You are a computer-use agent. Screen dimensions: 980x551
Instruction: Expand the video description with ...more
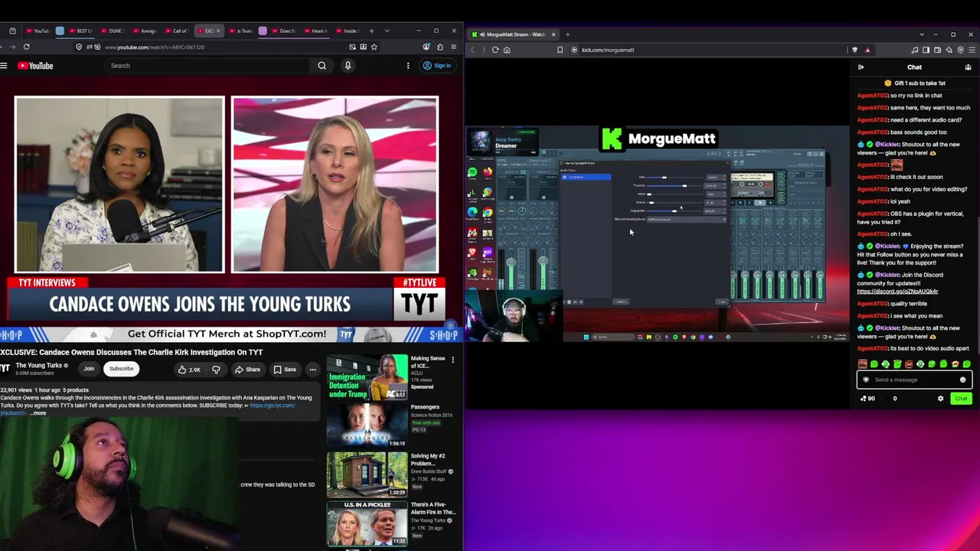click(x=38, y=413)
